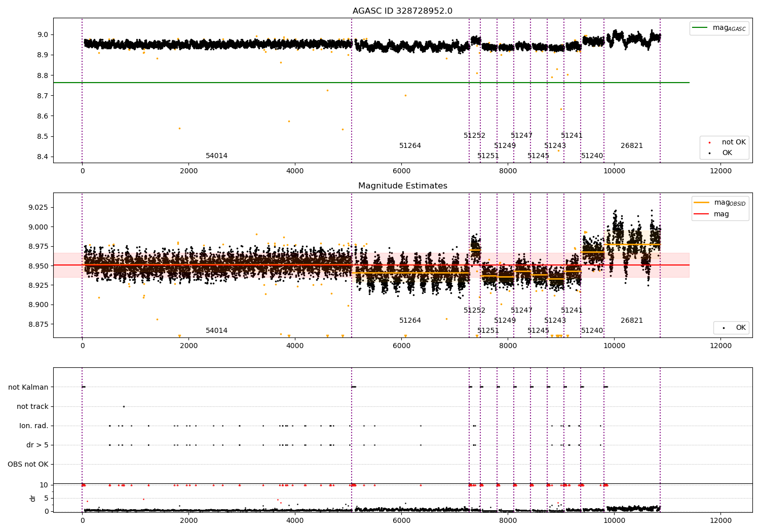
Task: Click the 'not Kalman' axis label
Action: click(28, 387)
